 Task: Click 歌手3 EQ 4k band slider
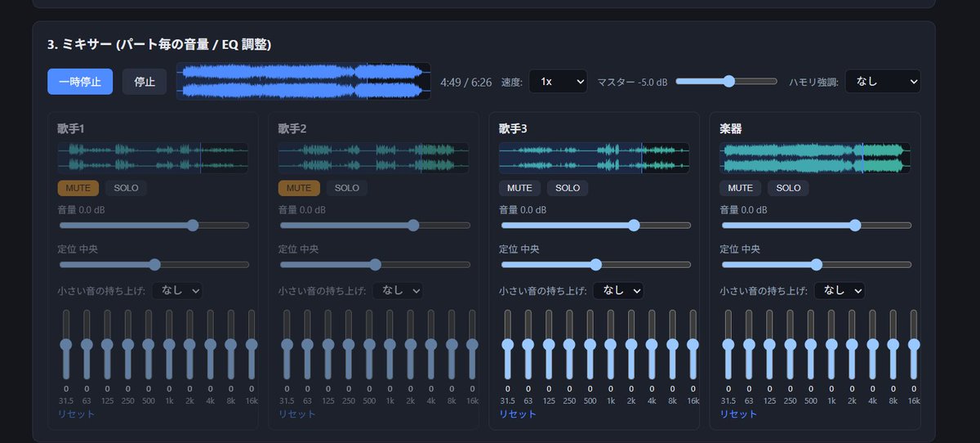point(652,345)
